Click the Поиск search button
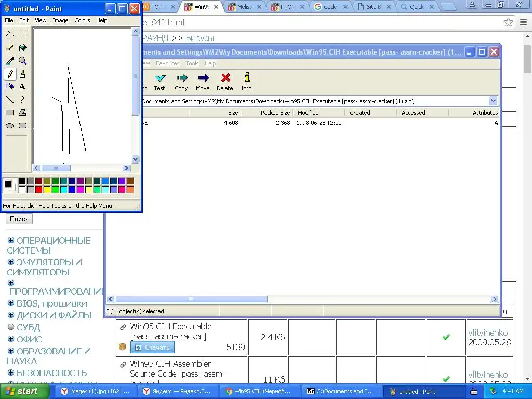 19,219
